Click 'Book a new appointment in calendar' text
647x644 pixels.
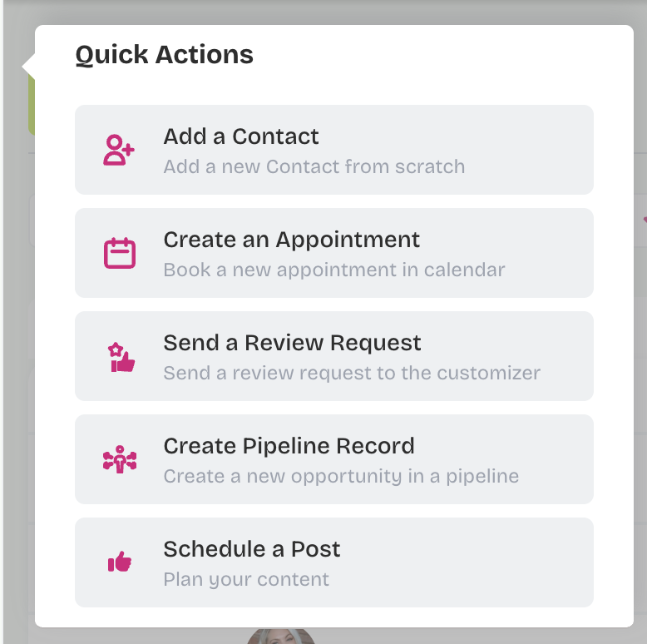pos(333,270)
